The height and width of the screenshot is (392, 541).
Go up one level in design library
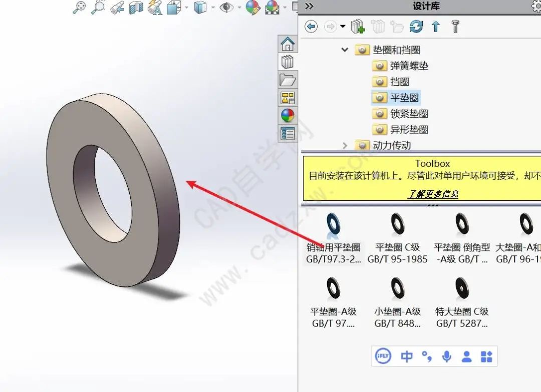(x=436, y=27)
